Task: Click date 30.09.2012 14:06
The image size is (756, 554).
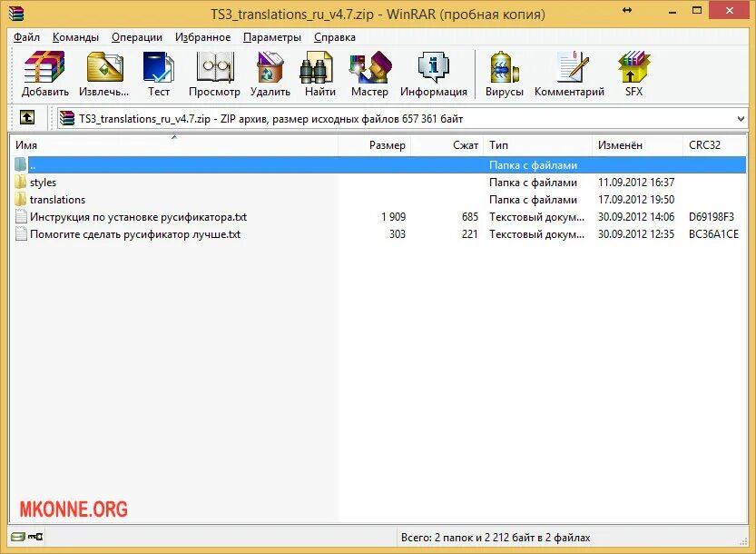Action: (x=636, y=217)
